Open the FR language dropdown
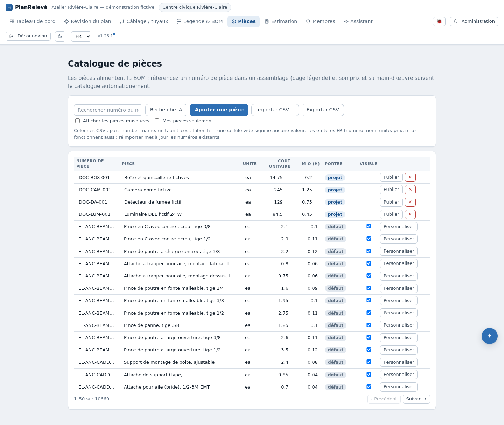 click(81, 36)
